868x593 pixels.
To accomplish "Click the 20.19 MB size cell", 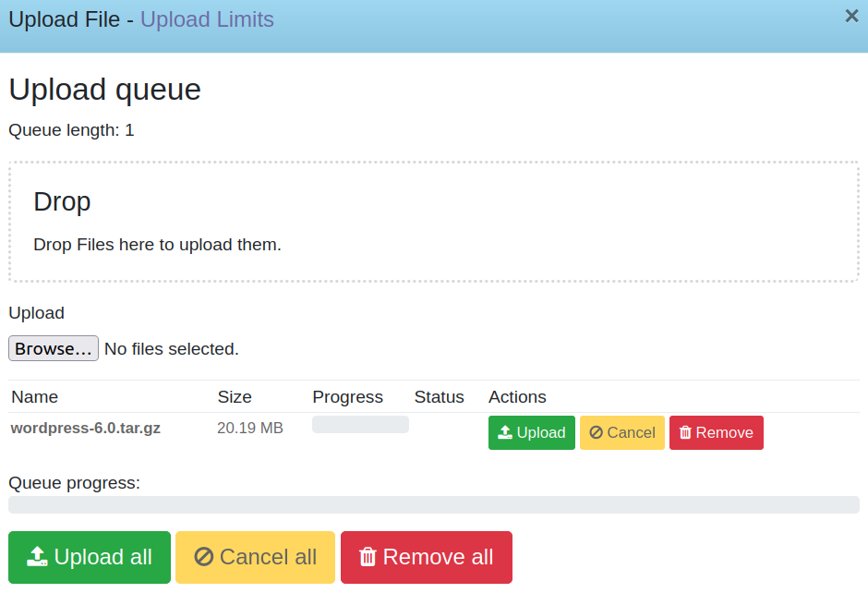I will [x=250, y=429].
